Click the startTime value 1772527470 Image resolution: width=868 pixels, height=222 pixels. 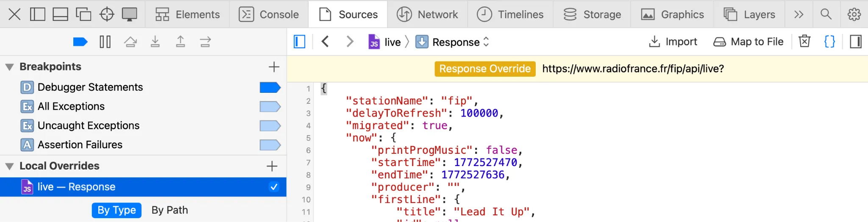tap(486, 163)
